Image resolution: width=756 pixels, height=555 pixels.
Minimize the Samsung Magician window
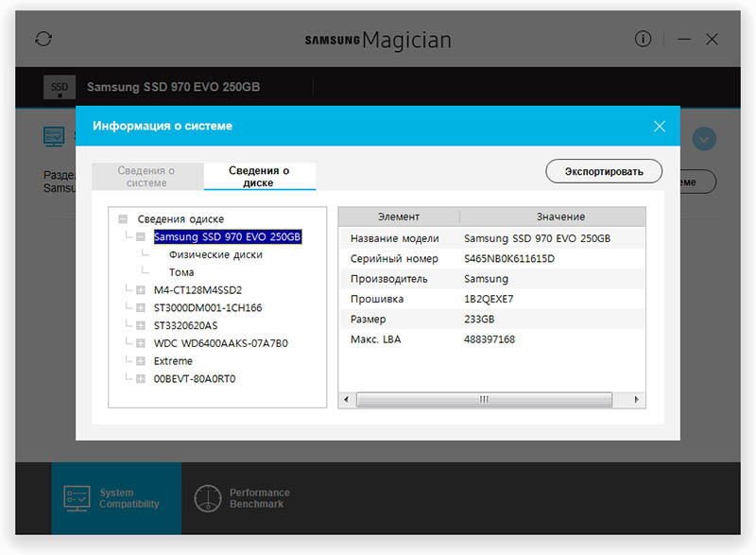684,39
